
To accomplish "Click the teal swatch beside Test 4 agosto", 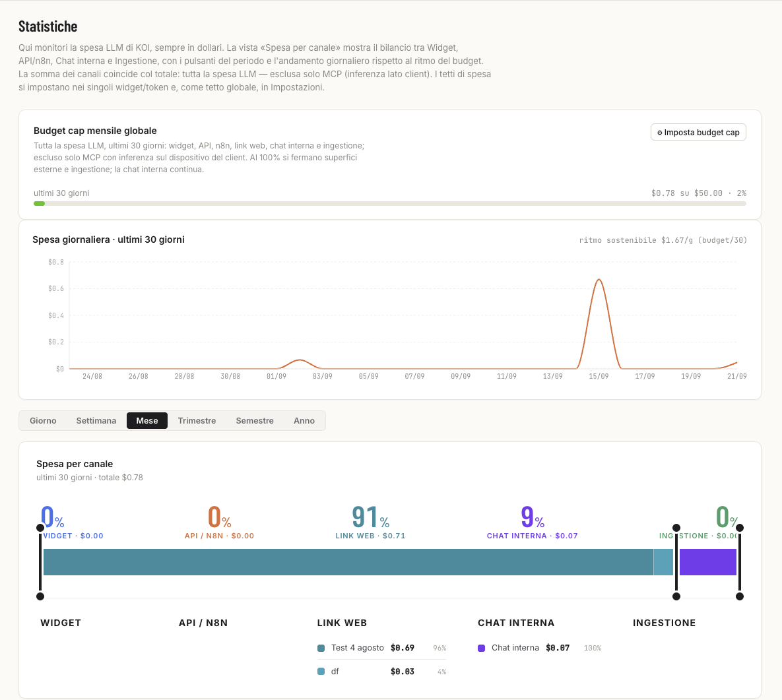I will pyautogui.click(x=321, y=648).
